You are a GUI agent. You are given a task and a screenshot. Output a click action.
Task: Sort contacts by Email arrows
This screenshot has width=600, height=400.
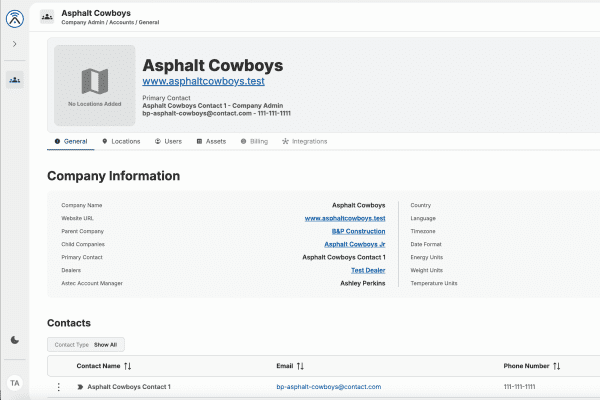coord(300,366)
